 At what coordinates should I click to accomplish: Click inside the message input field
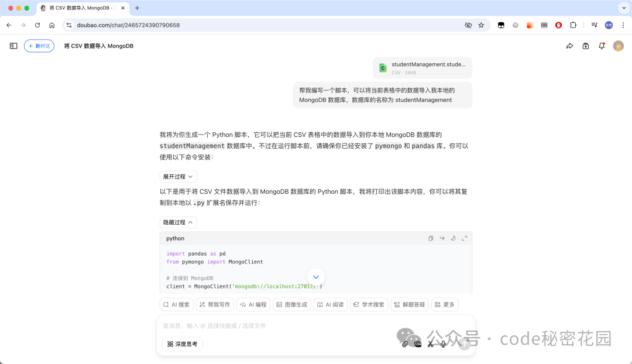(263, 325)
